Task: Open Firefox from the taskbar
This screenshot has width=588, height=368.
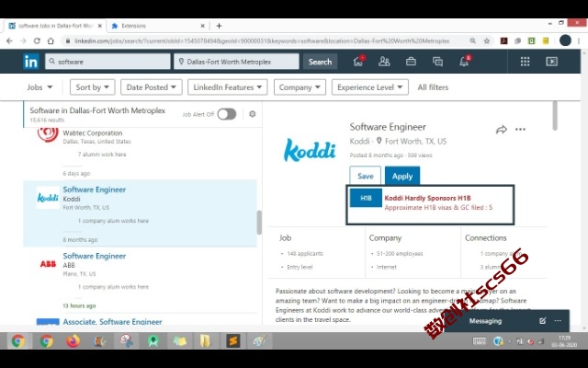Action: (73, 341)
